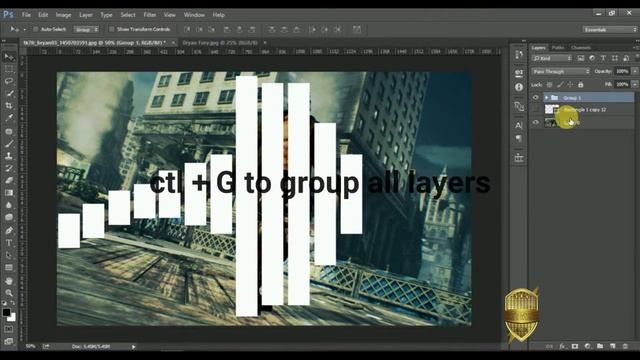This screenshot has width=640, height=360.
Task: Open the Info panel icon
Action: point(519,87)
